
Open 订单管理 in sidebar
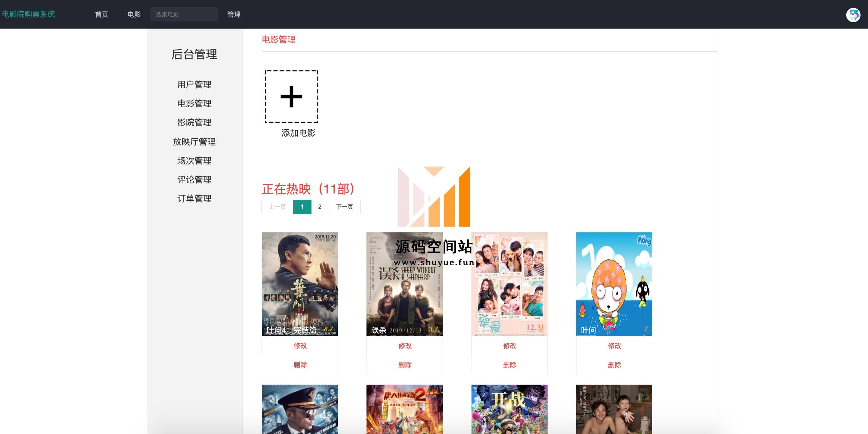pyautogui.click(x=194, y=198)
